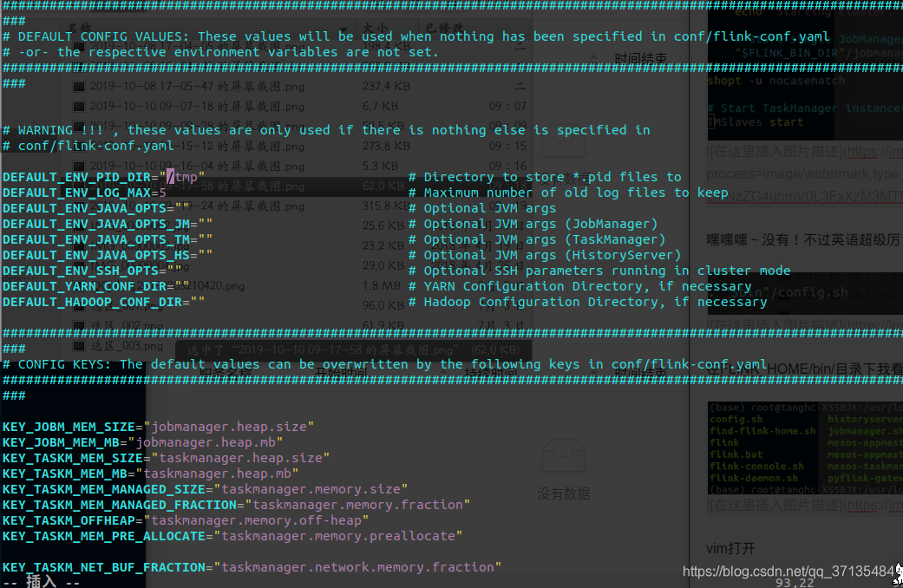Click comment 'YARN Configuration Directory, if necessary'

coord(580,285)
